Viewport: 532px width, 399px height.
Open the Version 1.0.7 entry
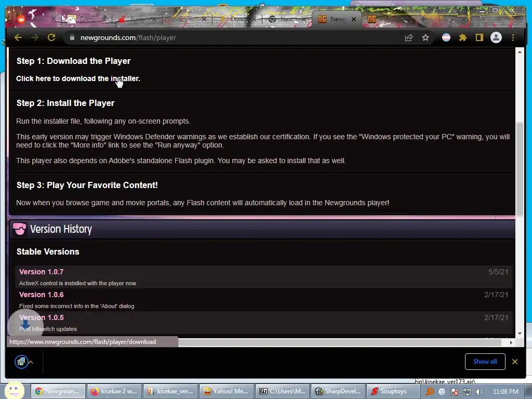click(42, 272)
